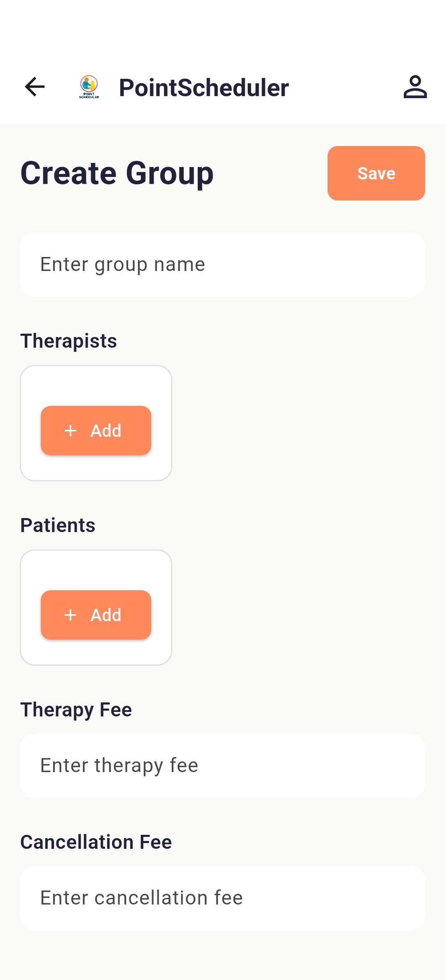The height and width of the screenshot is (980, 445).
Task: Click the Enter therapy fee field
Action: 222,766
